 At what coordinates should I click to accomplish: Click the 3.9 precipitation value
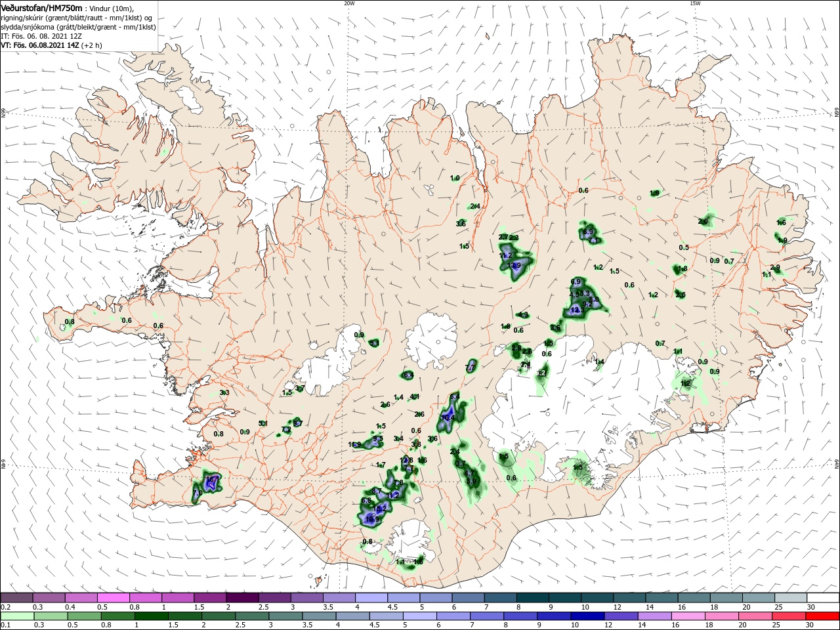tap(471, 482)
